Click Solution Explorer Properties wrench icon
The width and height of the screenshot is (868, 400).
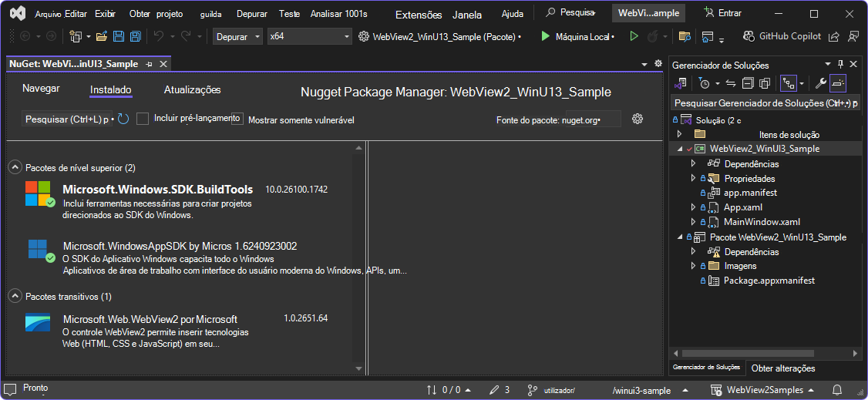(x=821, y=83)
